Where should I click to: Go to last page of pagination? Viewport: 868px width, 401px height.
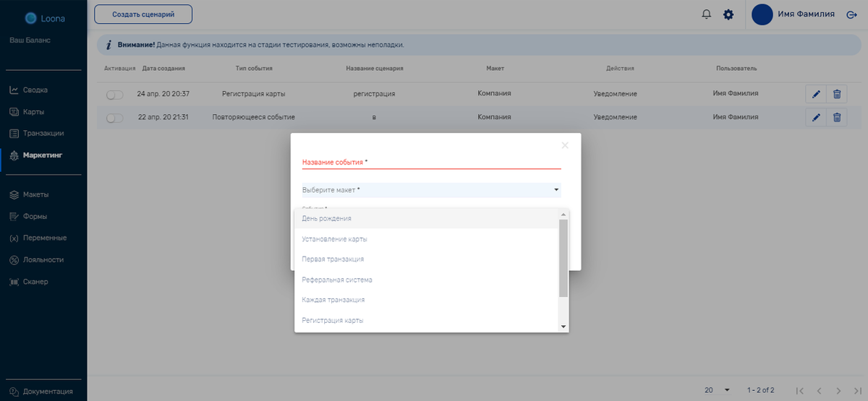pyautogui.click(x=856, y=390)
